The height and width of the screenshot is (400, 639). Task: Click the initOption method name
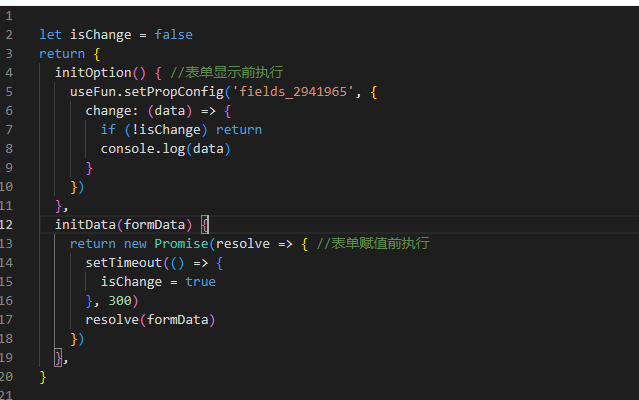(x=92, y=73)
